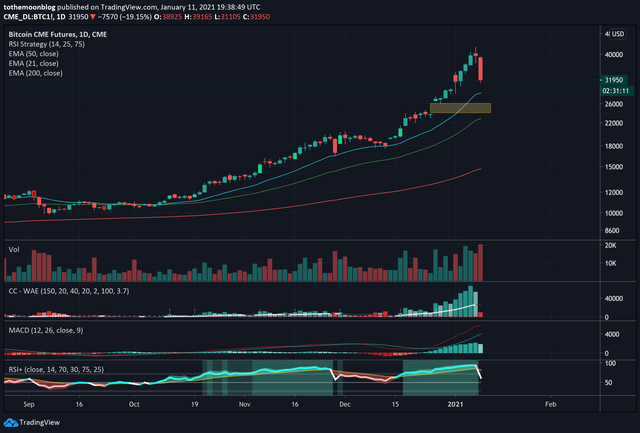Image resolution: width=640 pixels, height=433 pixels.
Task: Click the TradingView wordmark at bottom left
Action: tap(40, 422)
